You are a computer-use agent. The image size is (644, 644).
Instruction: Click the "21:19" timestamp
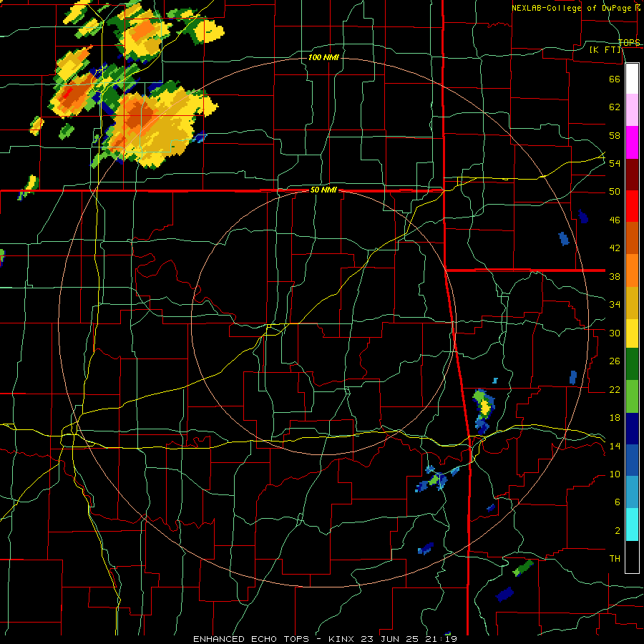coord(441,639)
